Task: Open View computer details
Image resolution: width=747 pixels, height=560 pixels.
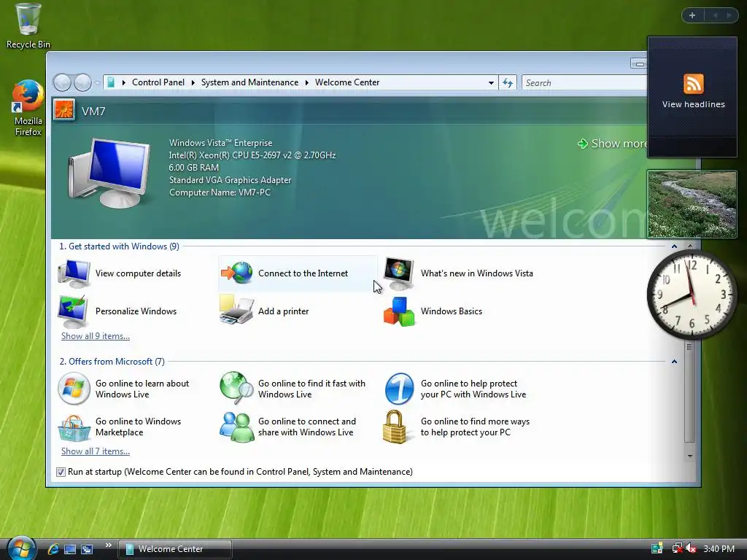Action: [x=119, y=273]
